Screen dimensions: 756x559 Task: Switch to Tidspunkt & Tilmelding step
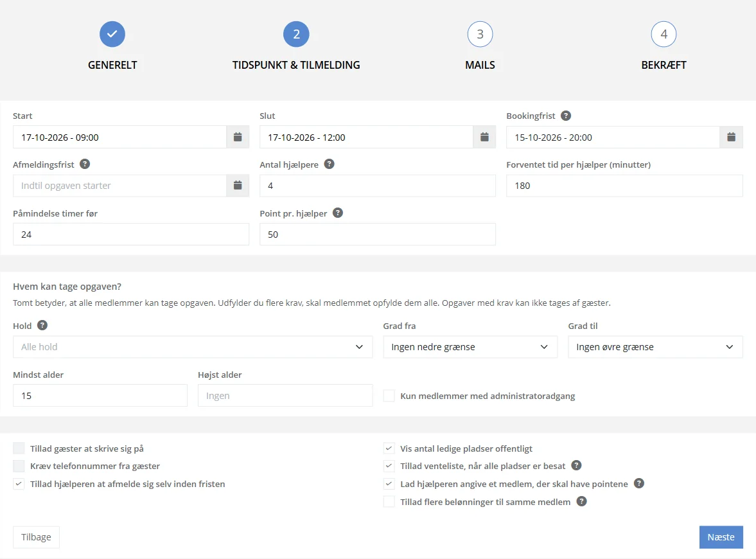[x=296, y=34]
